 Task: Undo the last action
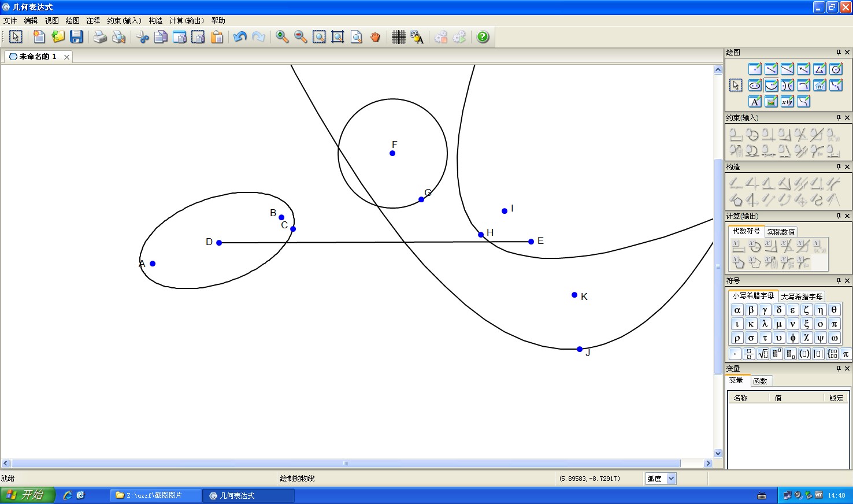240,37
